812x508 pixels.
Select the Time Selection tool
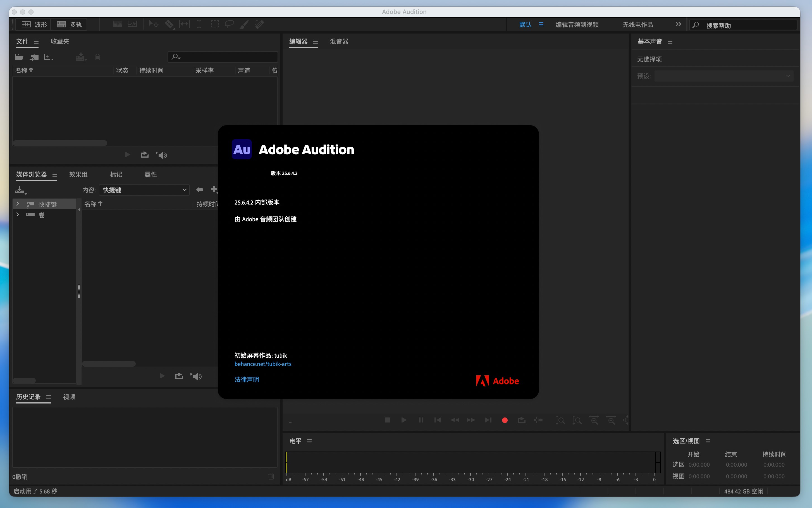point(199,24)
